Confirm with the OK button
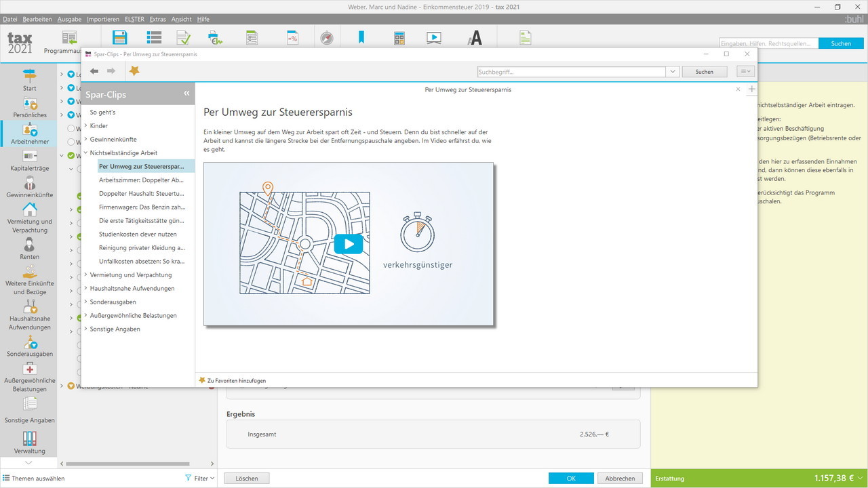Viewport: 868px width, 488px height. click(571, 479)
